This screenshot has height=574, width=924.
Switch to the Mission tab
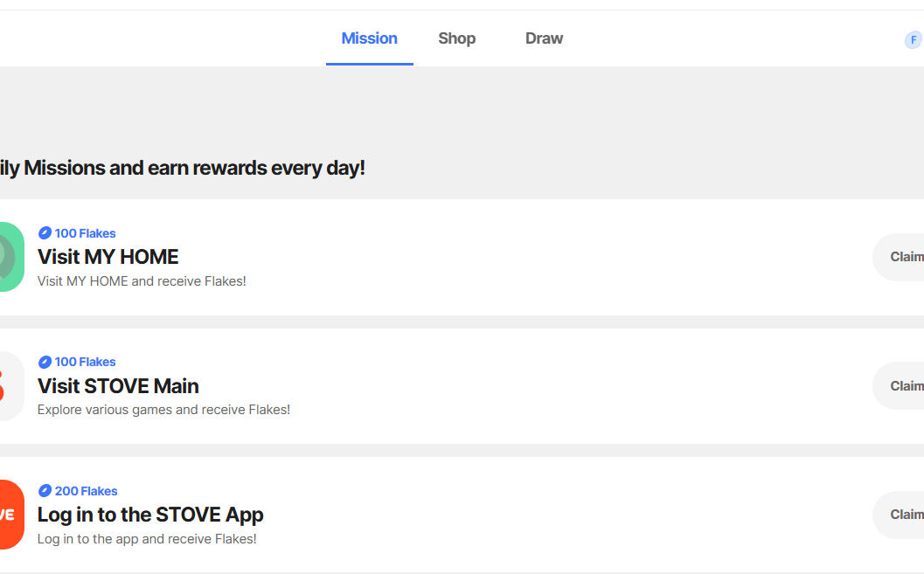[x=369, y=38]
